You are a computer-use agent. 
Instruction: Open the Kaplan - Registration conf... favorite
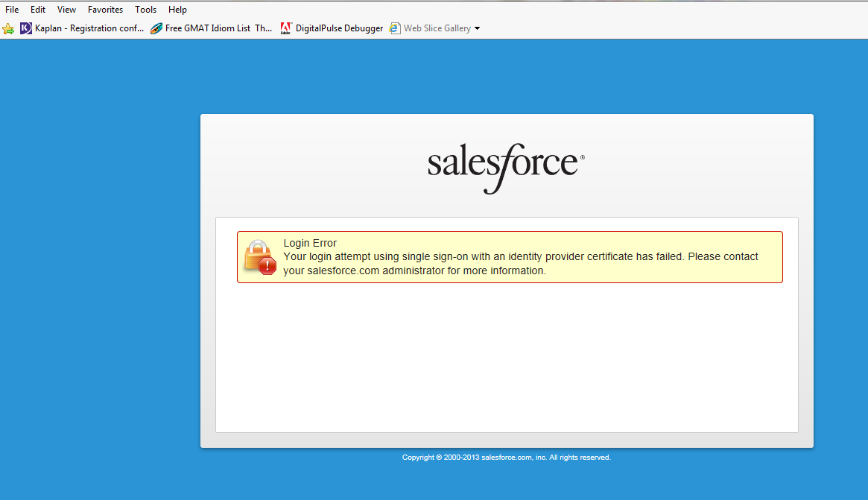click(x=89, y=28)
